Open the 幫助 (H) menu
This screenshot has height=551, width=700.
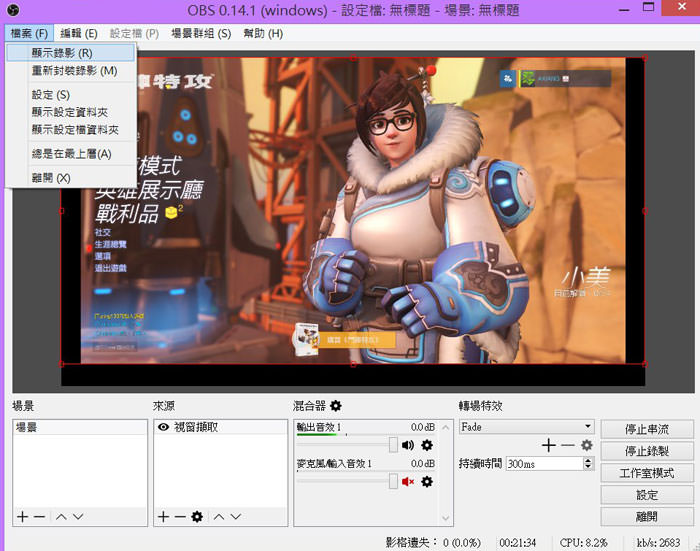[x=263, y=33]
